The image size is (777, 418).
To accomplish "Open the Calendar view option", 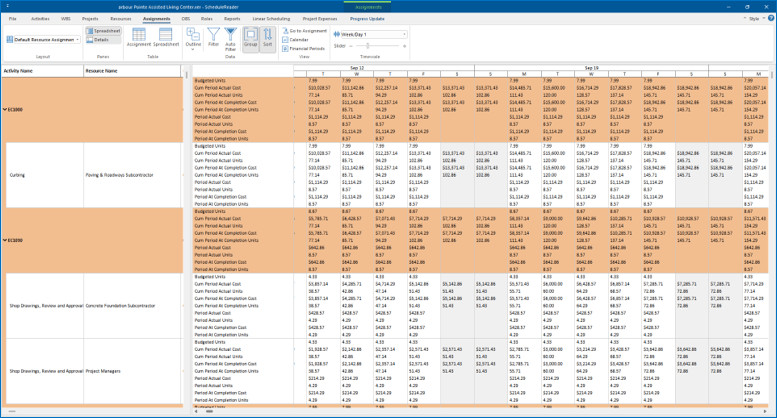I will pyautogui.click(x=295, y=40).
